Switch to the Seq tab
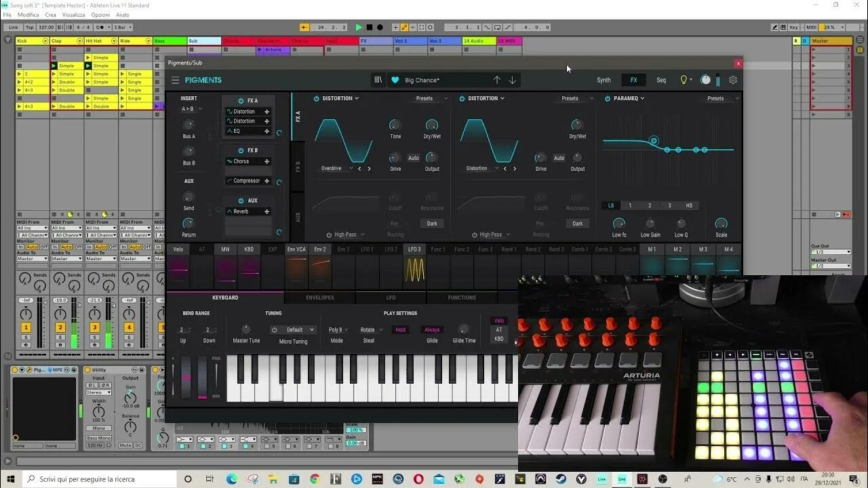868x488 pixels. [x=661, y=80]
